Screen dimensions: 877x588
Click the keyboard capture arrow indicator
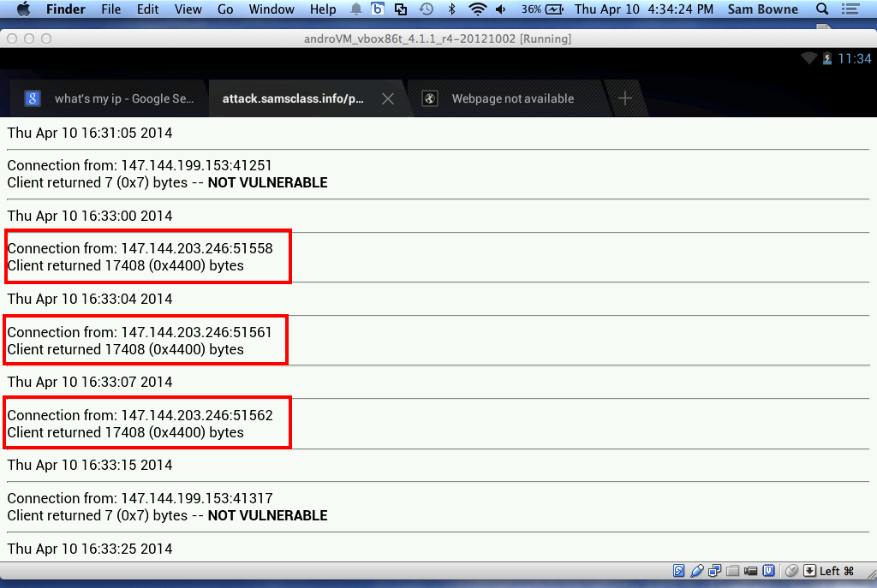809,571
